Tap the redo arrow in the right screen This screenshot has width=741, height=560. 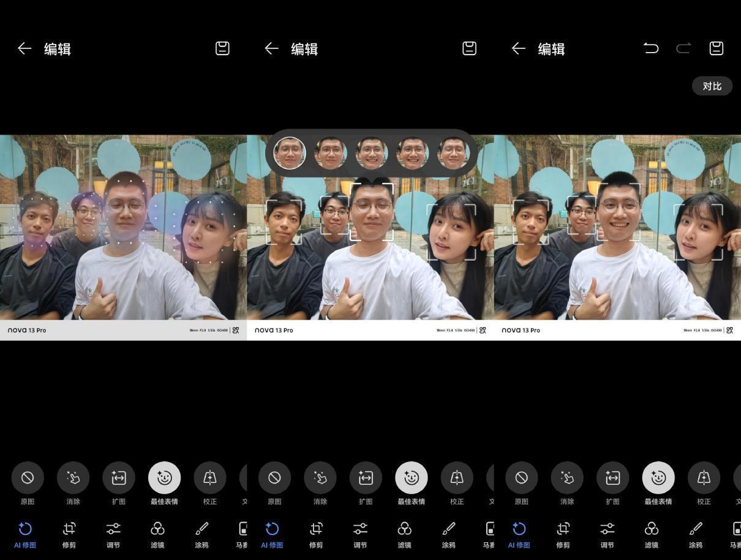point(683,48)
